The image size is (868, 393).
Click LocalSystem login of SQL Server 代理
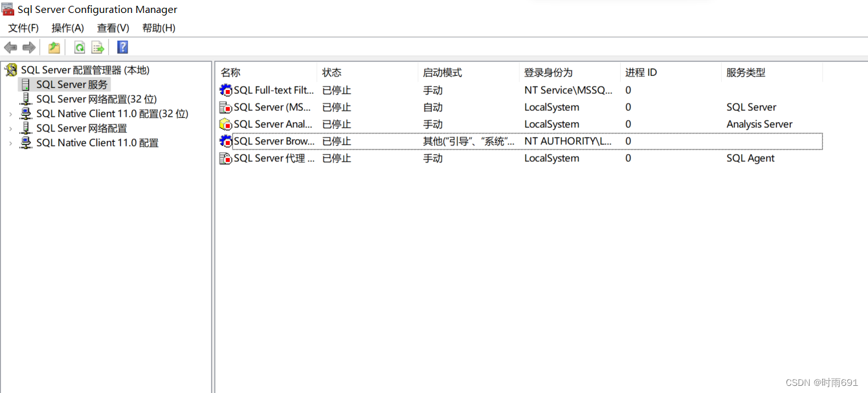[x=551, y=158]
